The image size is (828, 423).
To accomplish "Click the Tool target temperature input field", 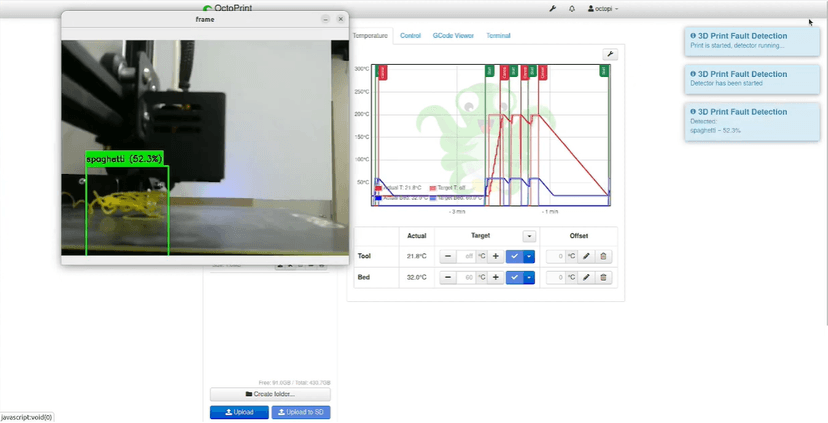I will 467,256.
